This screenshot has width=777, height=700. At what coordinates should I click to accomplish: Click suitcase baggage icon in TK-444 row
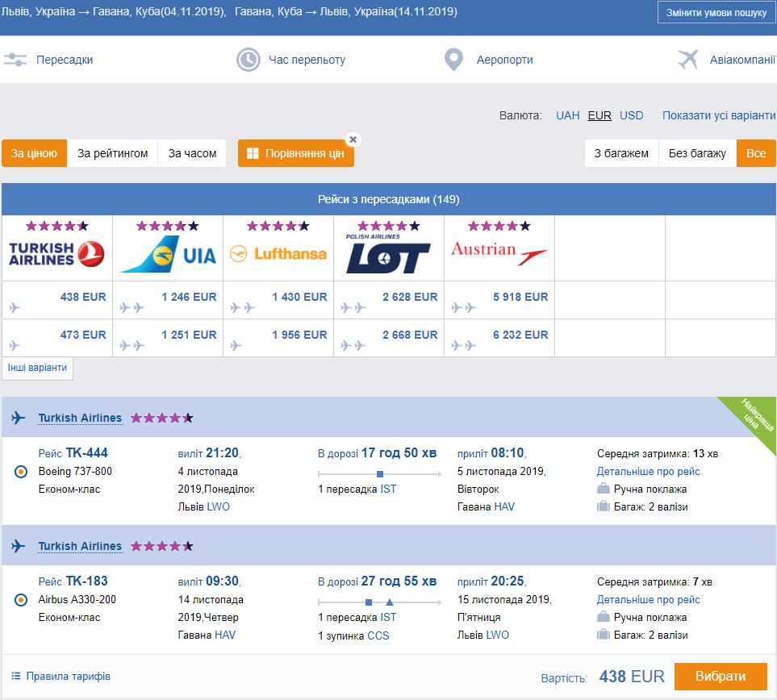click(603, 506)
